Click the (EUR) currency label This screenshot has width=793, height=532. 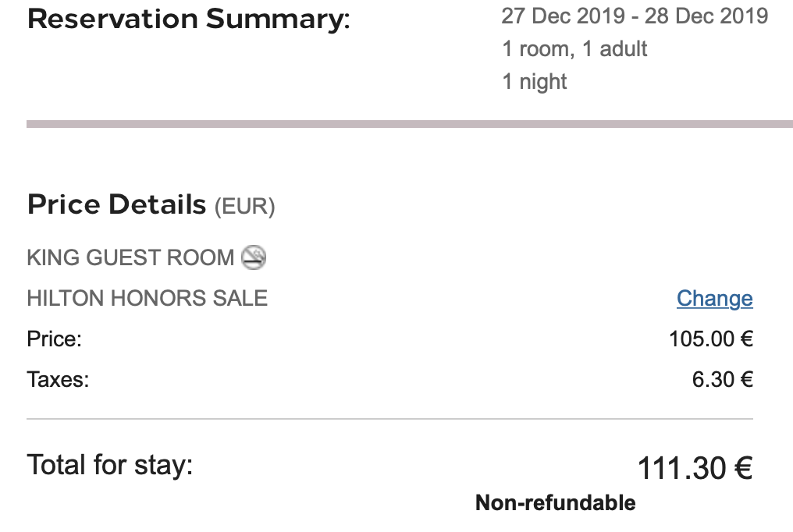[x=245, y=207]
